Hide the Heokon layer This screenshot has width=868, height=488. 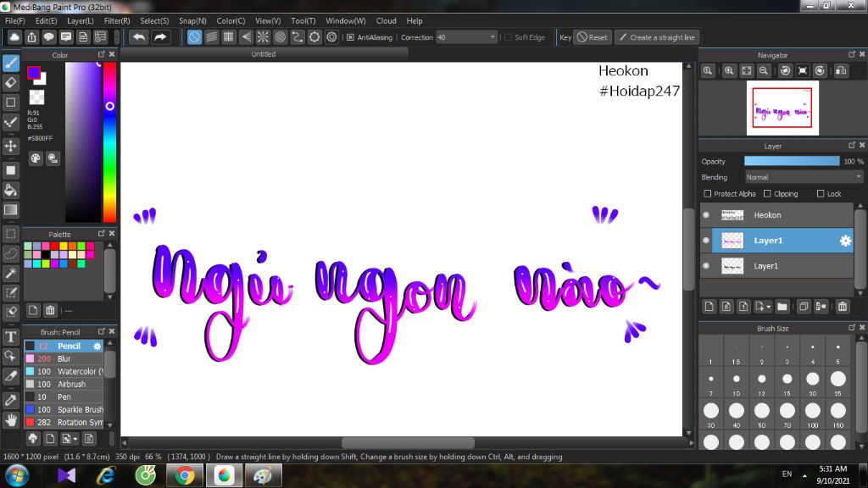[706, 214]
